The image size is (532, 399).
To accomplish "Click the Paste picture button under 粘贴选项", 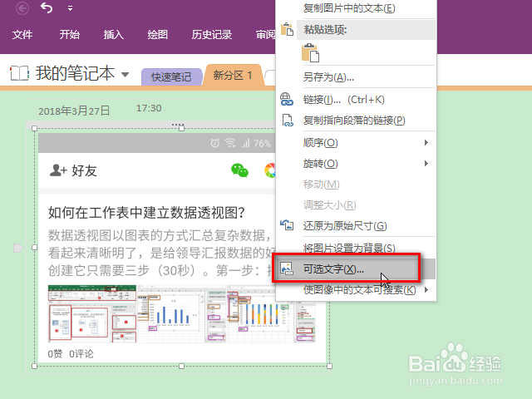I will coord(310,53).
